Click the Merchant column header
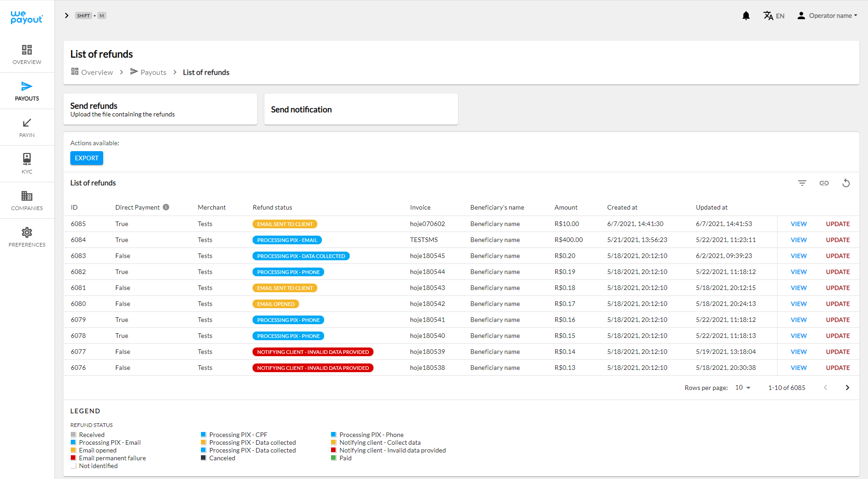Viewport: 868px width, 479px height. (211, 207)
